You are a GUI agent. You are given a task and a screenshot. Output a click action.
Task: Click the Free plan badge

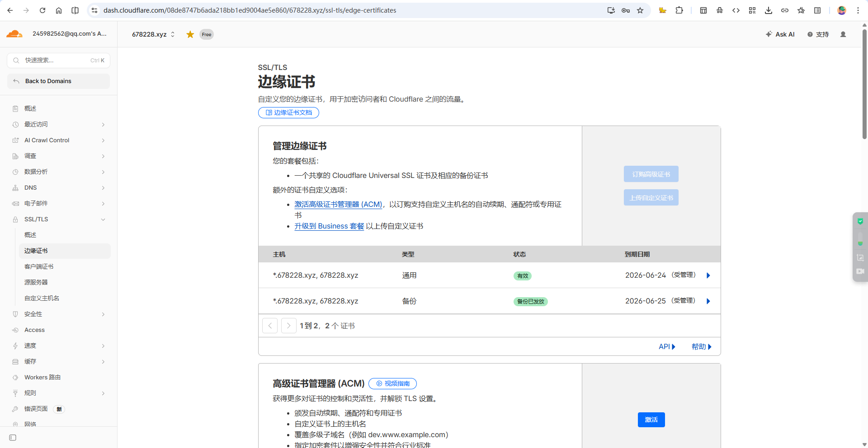(x=207, y=34)
